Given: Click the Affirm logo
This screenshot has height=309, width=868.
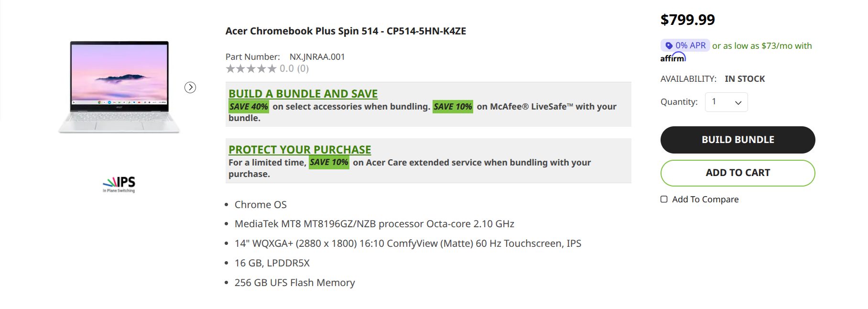Looking at the screenshot, I should (x=673, y=58).
